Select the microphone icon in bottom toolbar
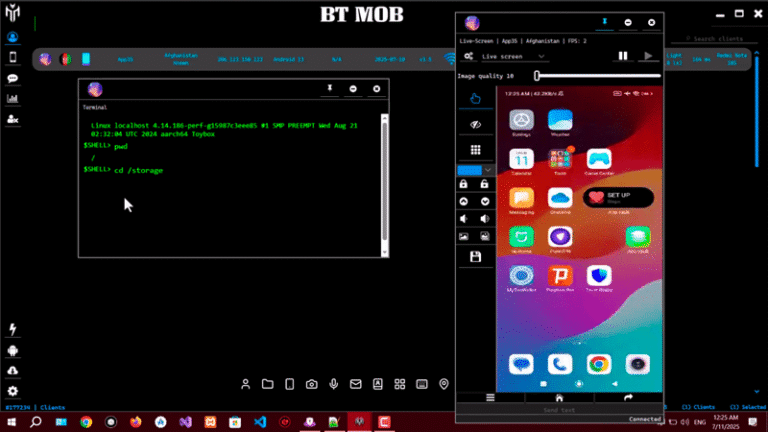The image size is (768, 432). 333,384
